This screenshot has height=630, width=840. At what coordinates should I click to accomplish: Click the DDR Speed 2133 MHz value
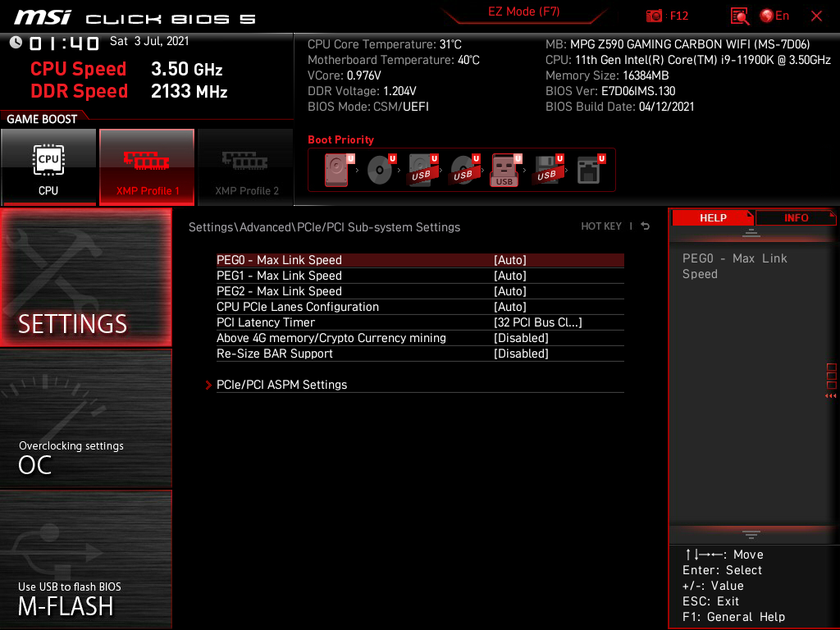point(189,91)
